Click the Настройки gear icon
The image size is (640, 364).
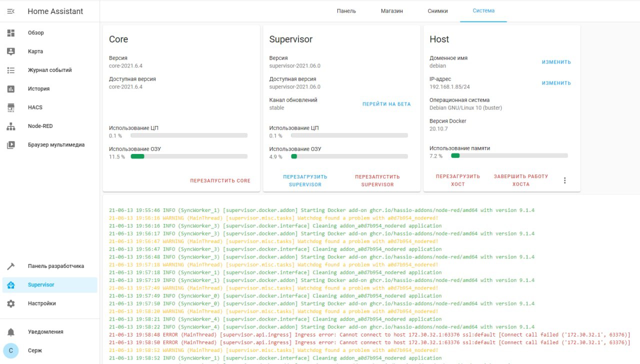coord(11,303)
